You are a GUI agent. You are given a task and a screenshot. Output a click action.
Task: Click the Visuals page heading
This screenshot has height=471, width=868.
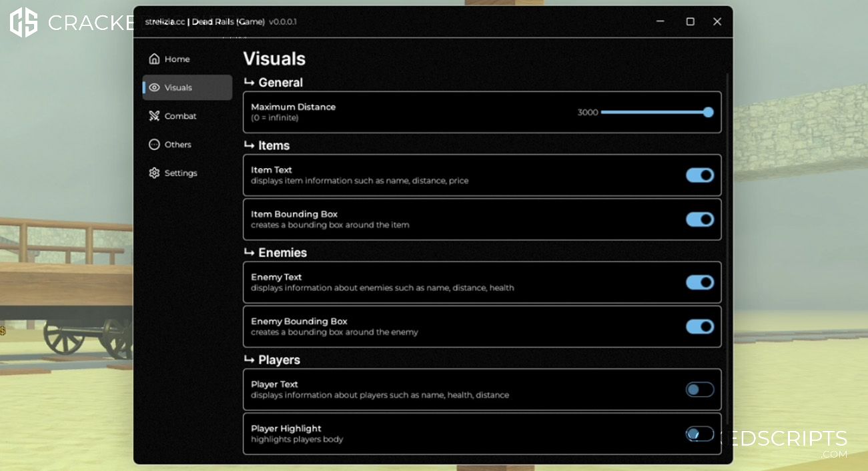point(274,59)
